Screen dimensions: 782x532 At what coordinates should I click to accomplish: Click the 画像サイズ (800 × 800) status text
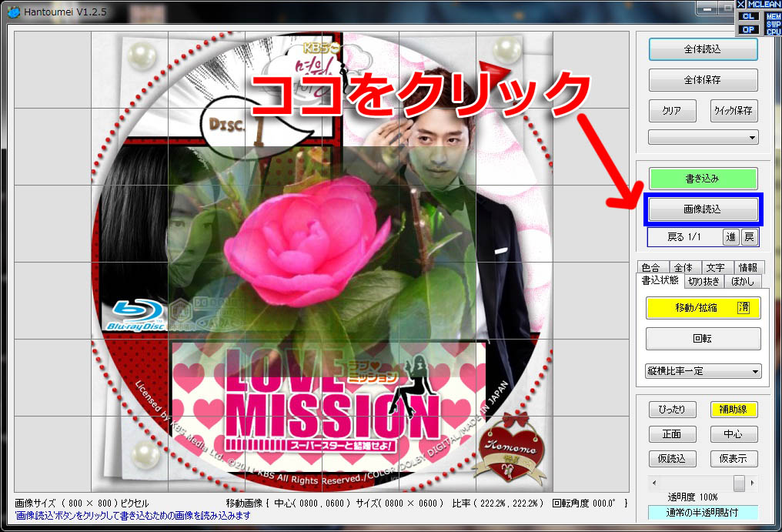tap(82, 503)
